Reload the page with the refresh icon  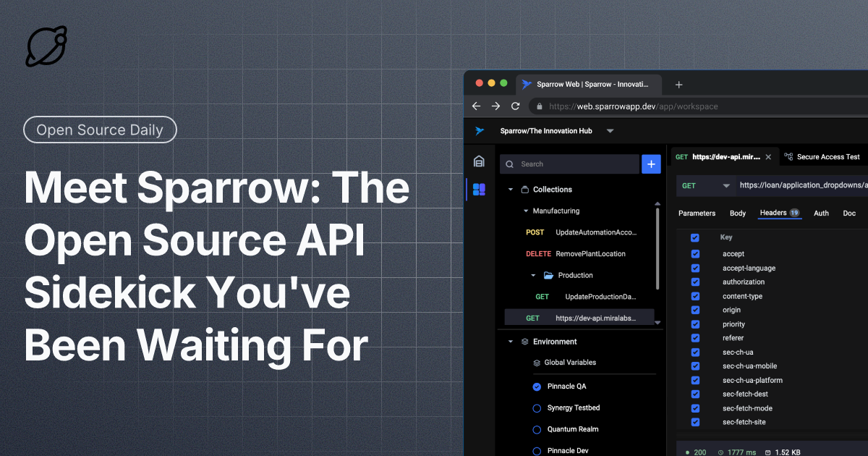[515, 106]
